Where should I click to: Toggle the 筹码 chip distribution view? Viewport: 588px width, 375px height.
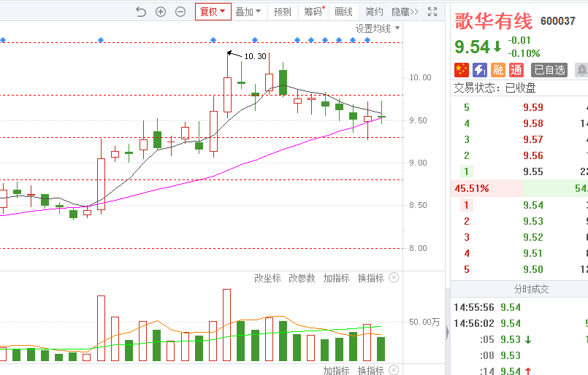[x=313, y=12]
